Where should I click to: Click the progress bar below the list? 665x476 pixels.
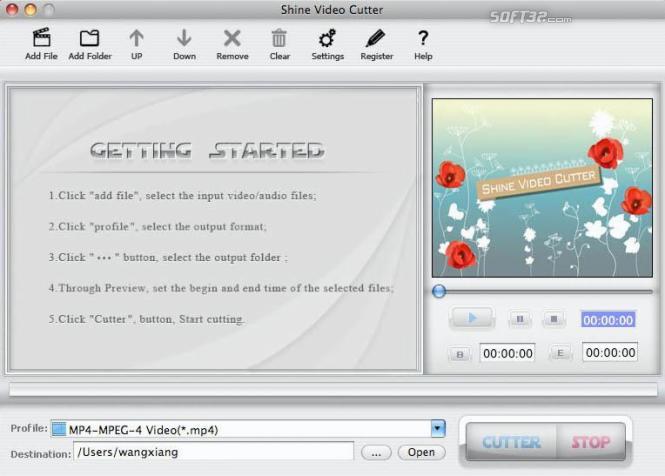click(x=333, y=389)
